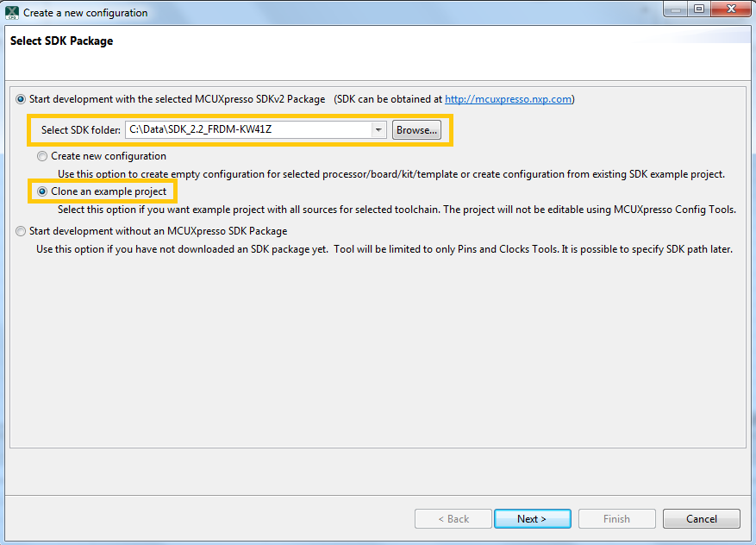Open the mcuxpresso.nxp.com link
Viewport: 756px width, 545px height.
(508, 99)
